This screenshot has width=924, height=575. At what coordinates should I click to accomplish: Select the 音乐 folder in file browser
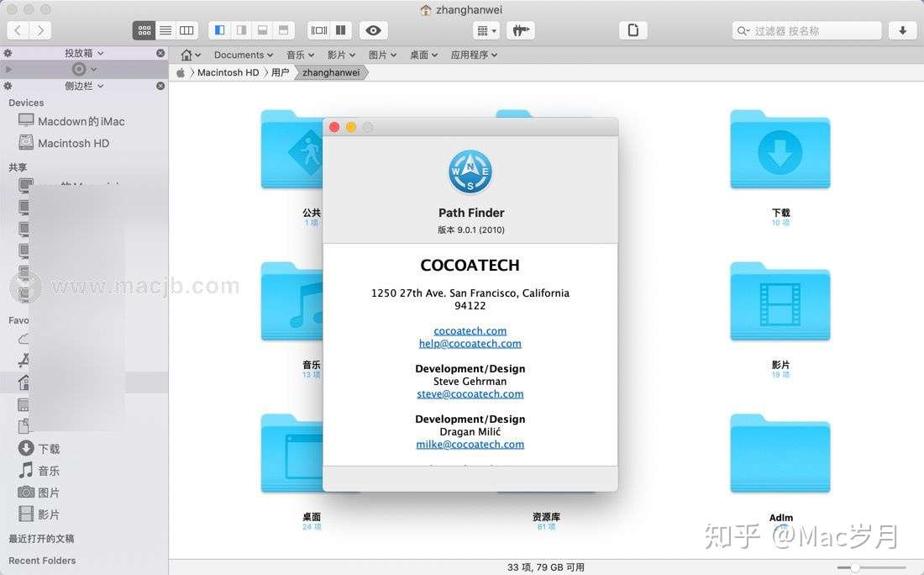point(291,302)
